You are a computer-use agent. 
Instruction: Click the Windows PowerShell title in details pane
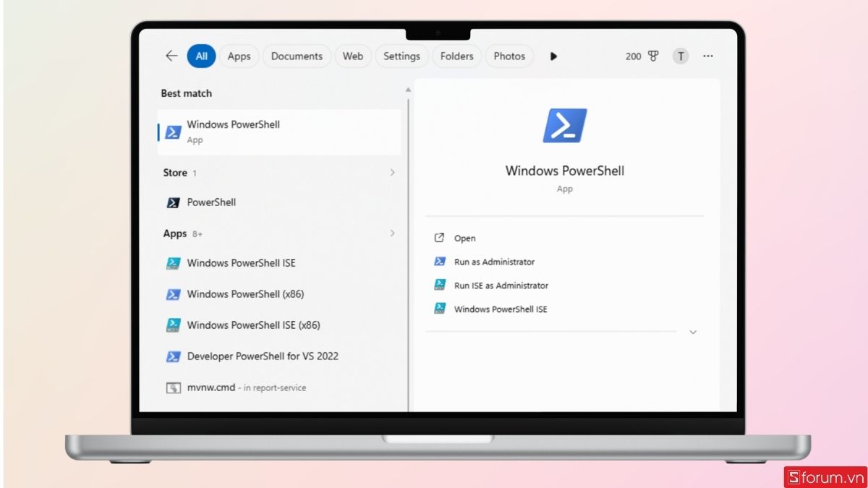[x=565, y=171]
